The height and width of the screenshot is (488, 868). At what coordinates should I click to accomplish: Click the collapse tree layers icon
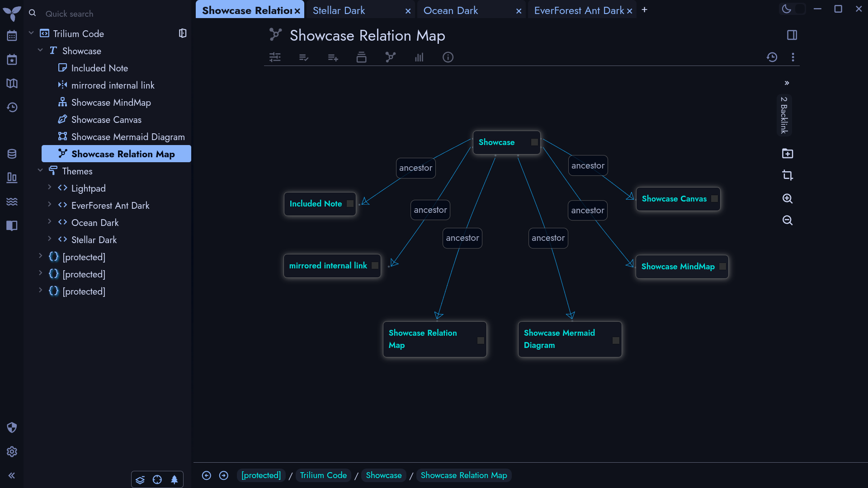(140, 480)
